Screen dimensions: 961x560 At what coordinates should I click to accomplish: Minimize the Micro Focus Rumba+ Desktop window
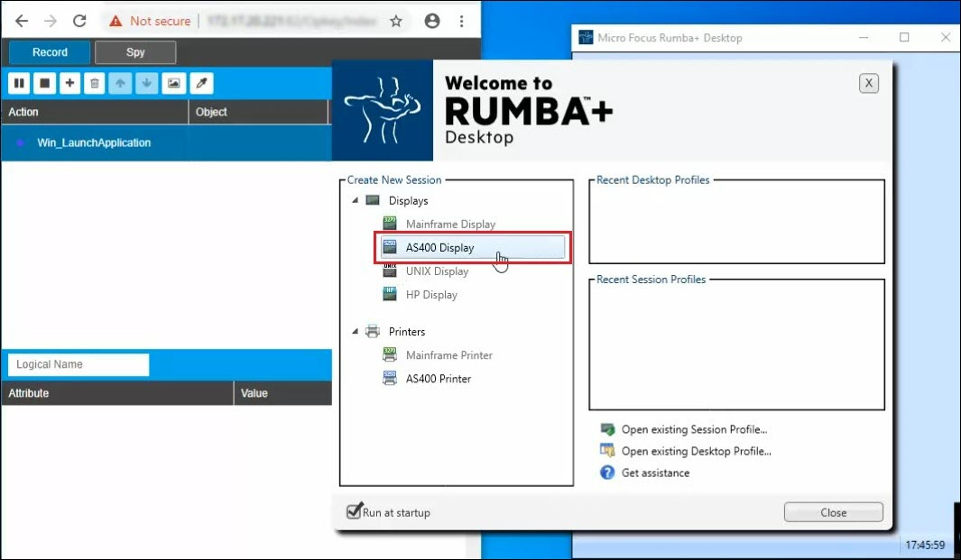[864, 37]
